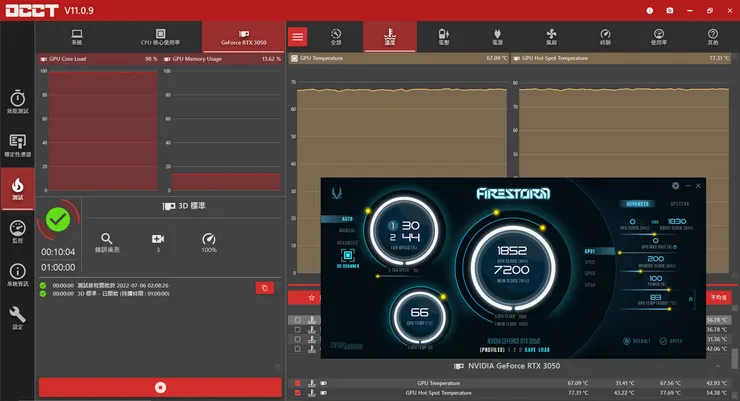This screenshot has height=401, width=740.
Task: Toggle the GPU Temperature row checkbox
Action: (297, 383)
